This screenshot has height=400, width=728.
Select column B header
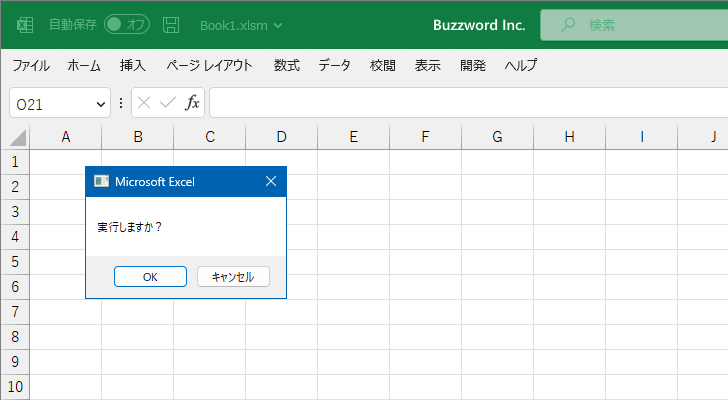(x=137, y=137)
